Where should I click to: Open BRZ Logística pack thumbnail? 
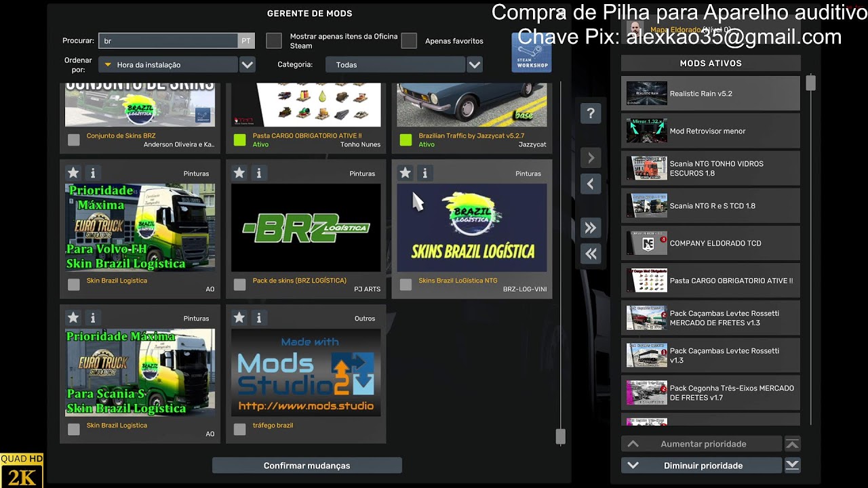coord(306,228)
